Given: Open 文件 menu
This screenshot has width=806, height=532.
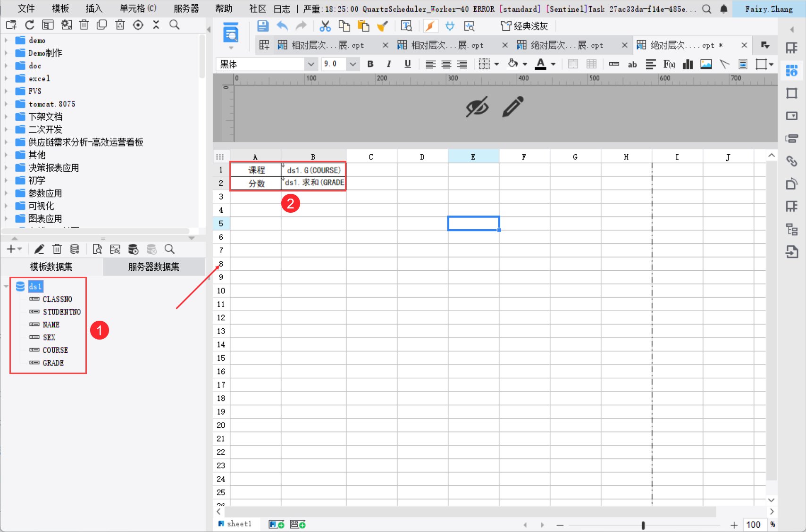Looking at the screenshot, I should (x=26, y=8).
